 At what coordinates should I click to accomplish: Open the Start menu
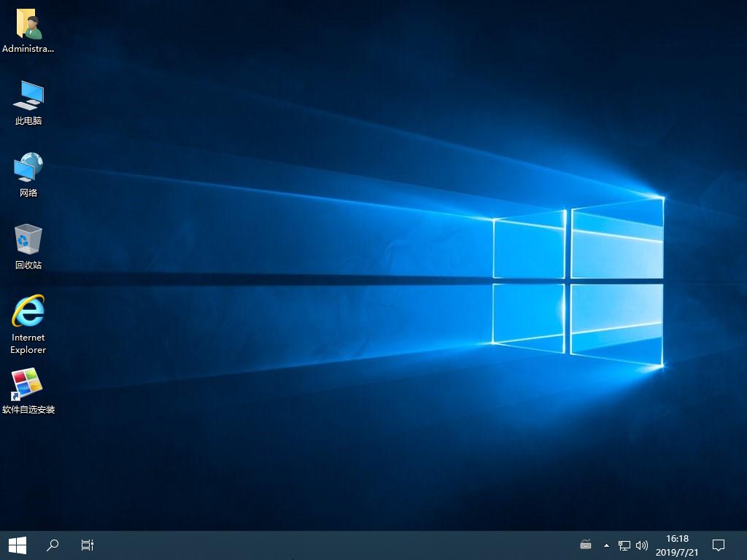(x=17, y=545)
